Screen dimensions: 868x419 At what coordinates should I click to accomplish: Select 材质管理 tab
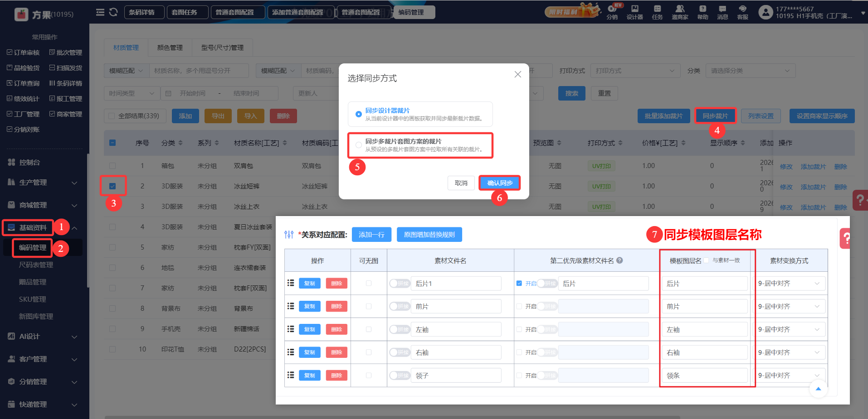(126, 48)
